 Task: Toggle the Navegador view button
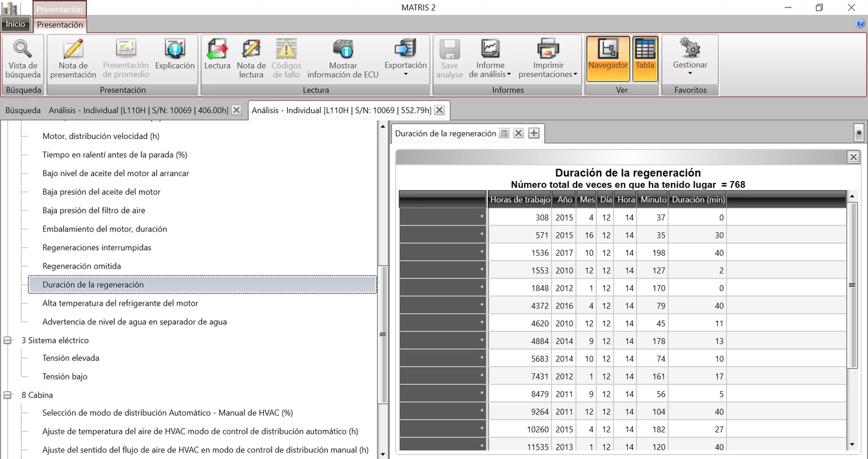pyautogui.click(x=607, y=58)
